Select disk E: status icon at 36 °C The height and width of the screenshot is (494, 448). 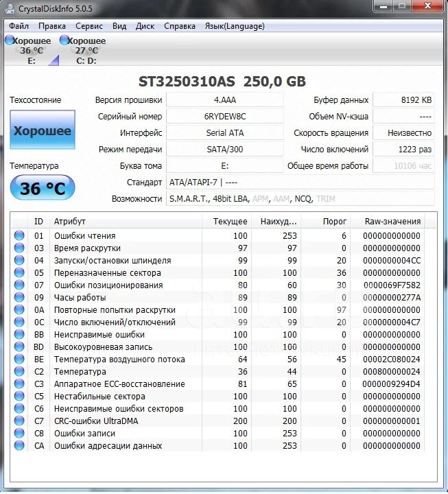click(x=10, y=40)
